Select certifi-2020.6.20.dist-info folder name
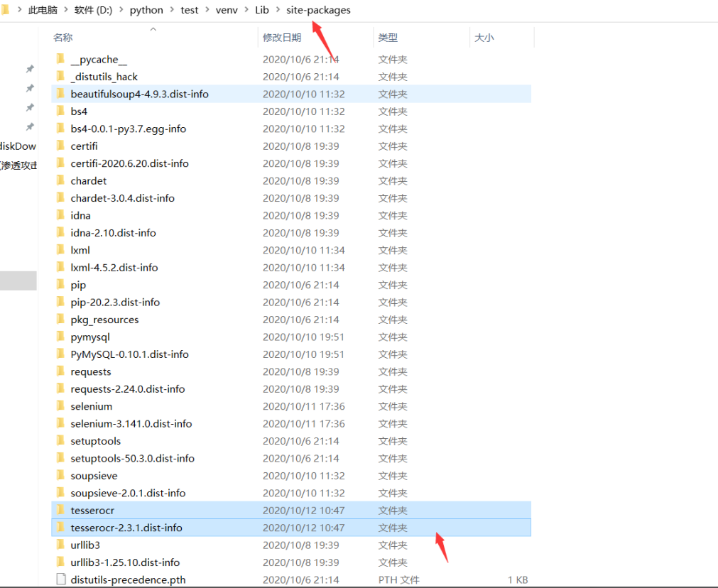Image resolution: width=718 pixels, height=588 pixels. [x=129, y=163]
